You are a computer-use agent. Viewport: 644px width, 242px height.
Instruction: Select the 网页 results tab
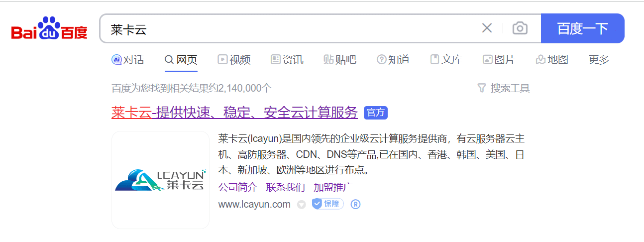(x=181, y=60)
